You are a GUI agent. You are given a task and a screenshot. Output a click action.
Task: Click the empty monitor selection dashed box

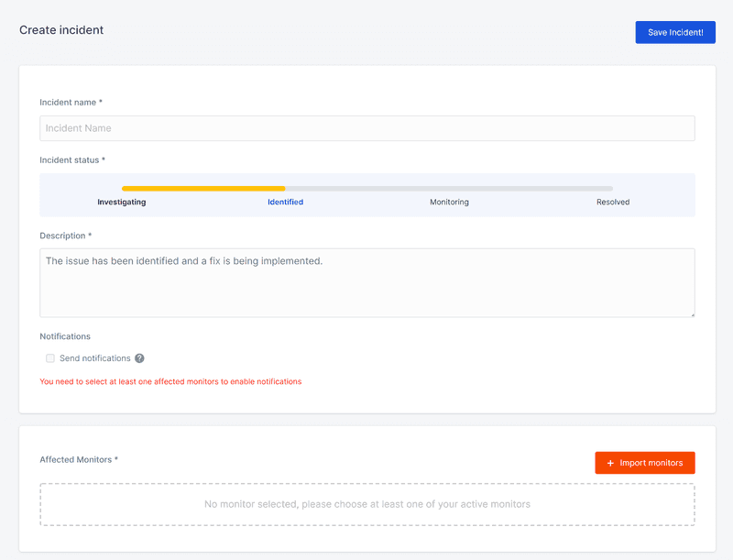[366, 504]
